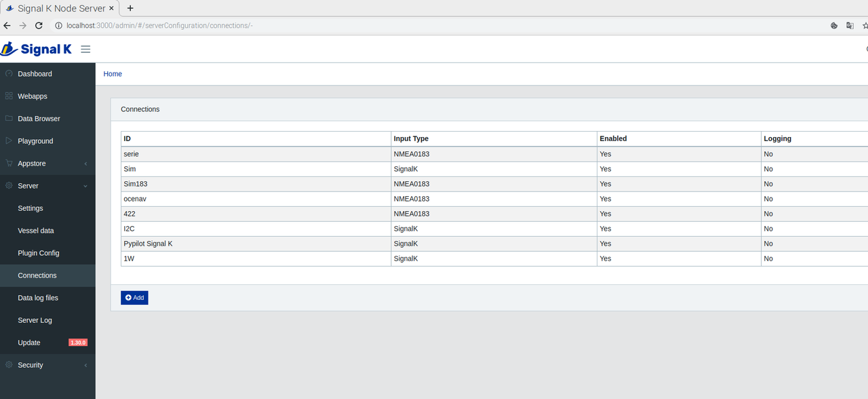Click the 1.30.0 update badge

(x=78, y=343)
